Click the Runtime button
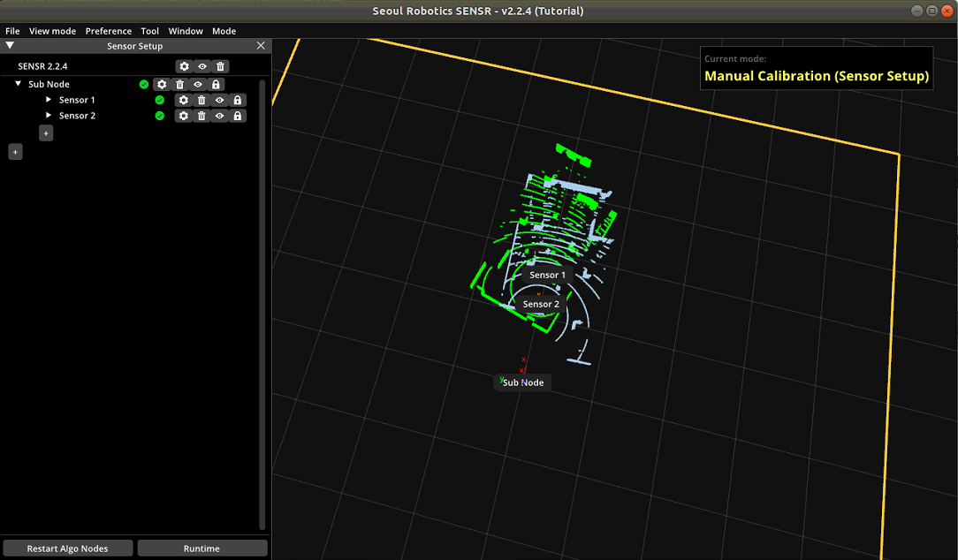958x560 pixels. 201,549
